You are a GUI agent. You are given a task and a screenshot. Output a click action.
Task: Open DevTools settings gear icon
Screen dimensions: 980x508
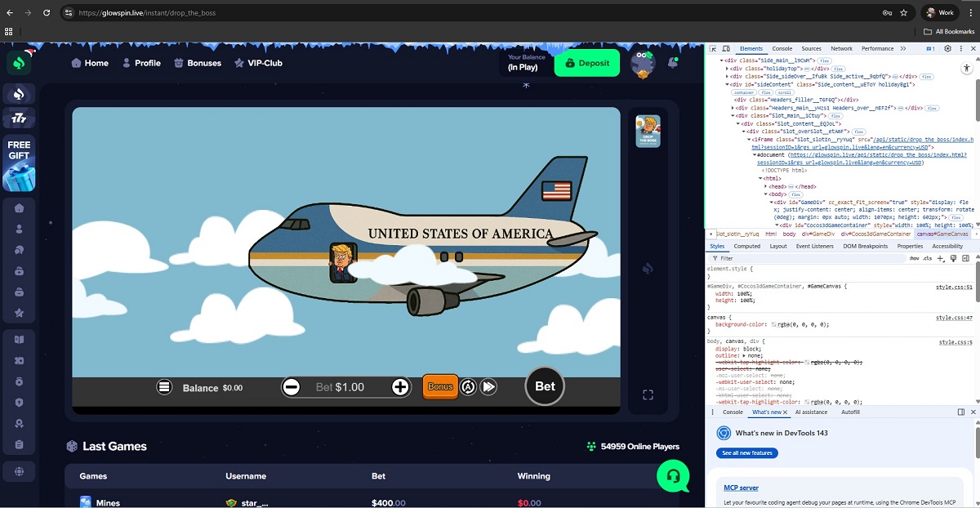click(947, 49)
